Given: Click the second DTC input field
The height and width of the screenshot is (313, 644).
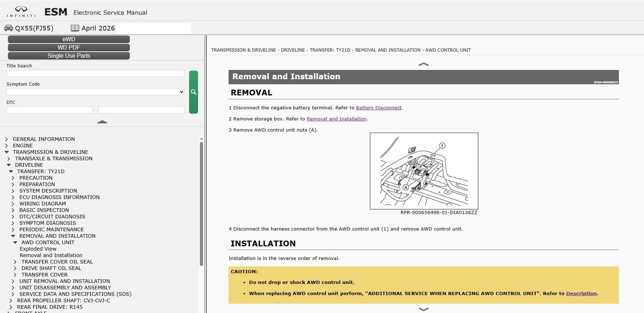Looking at the screenshot, I should coord(141,110).
